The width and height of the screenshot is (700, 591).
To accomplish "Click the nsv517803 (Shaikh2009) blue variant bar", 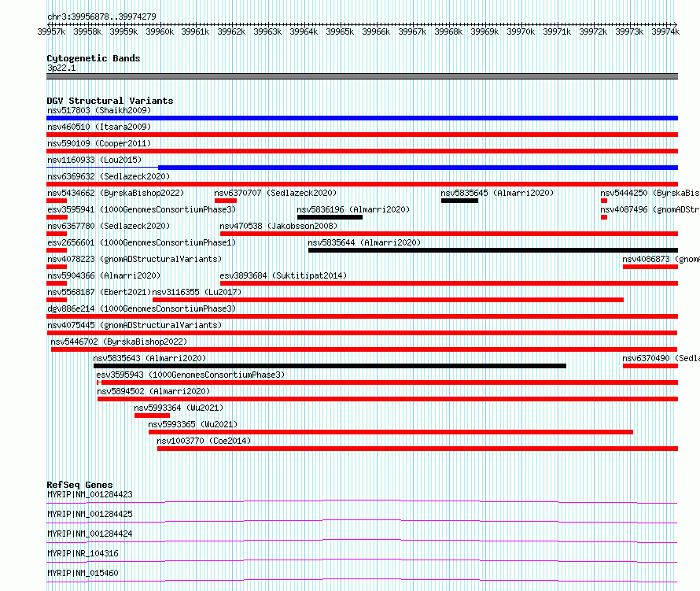I will tap(362, 118).
